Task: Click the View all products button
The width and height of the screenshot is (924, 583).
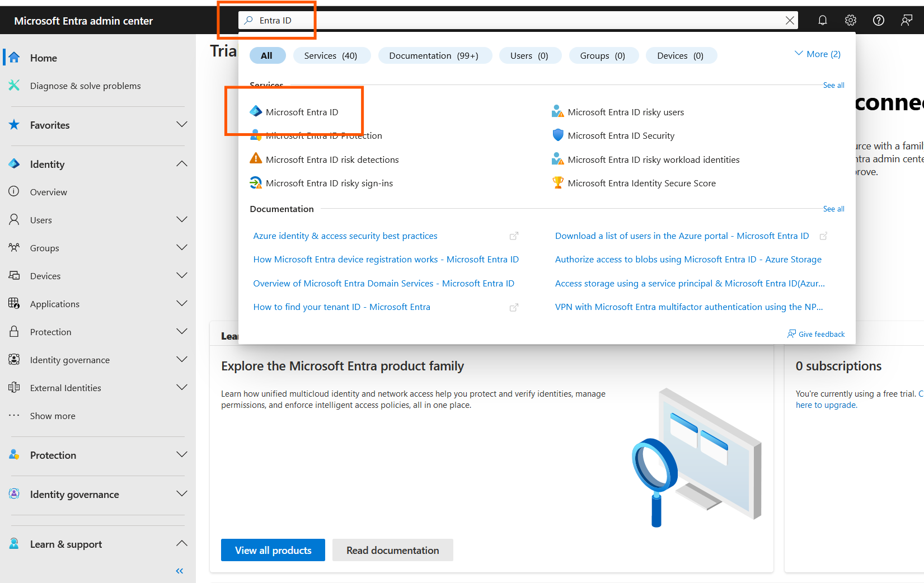Action: pos(273,550)
